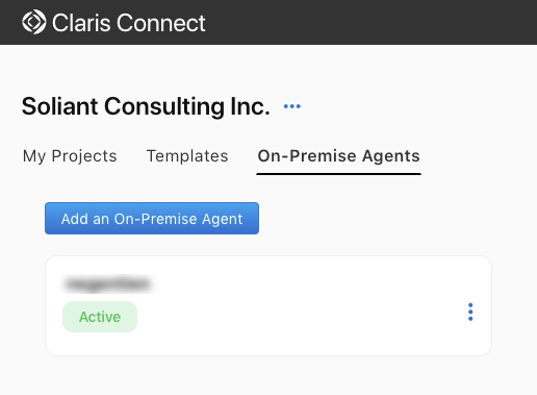Viewport: 537px width, 395px height.
Task: Open the vertical three-dot menu on agent card
Action: click(470, 312)
